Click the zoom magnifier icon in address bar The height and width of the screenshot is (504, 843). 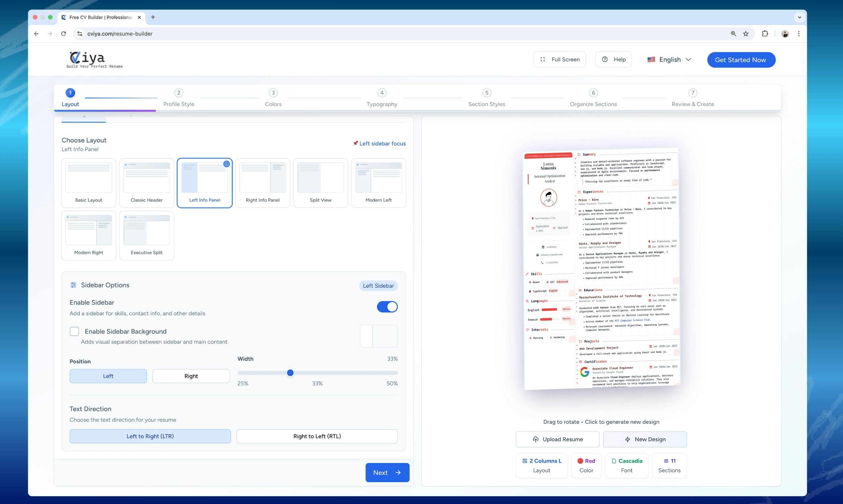pos(733,33)
